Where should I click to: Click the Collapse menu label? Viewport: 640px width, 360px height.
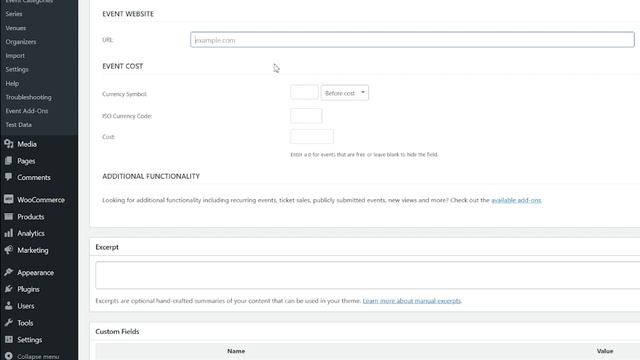38,356
